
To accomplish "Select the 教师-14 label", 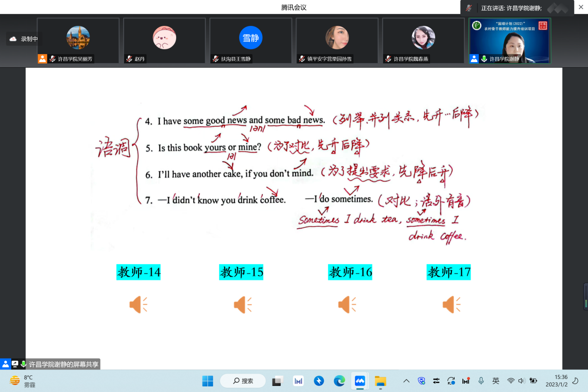I will click(139, 272).
